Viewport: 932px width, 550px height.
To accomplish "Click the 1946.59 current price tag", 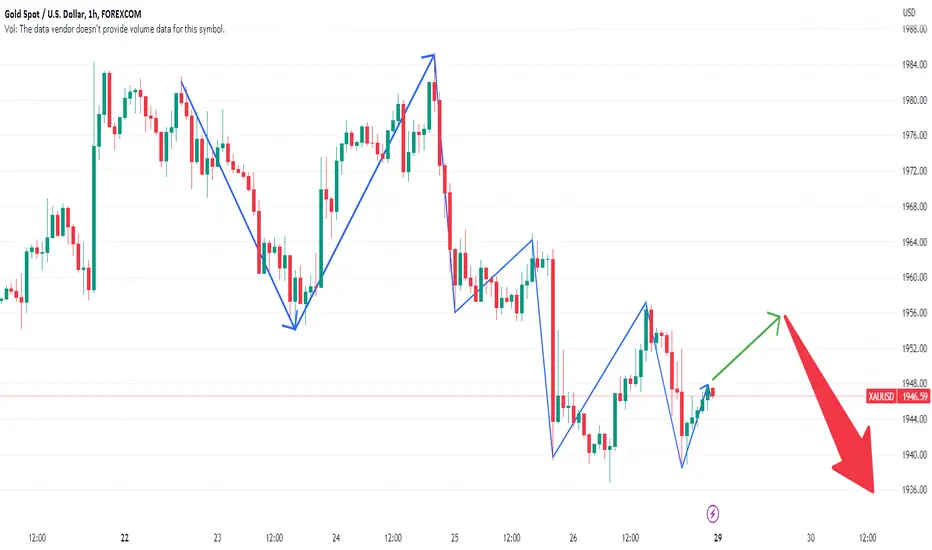I will coord(914,396).
